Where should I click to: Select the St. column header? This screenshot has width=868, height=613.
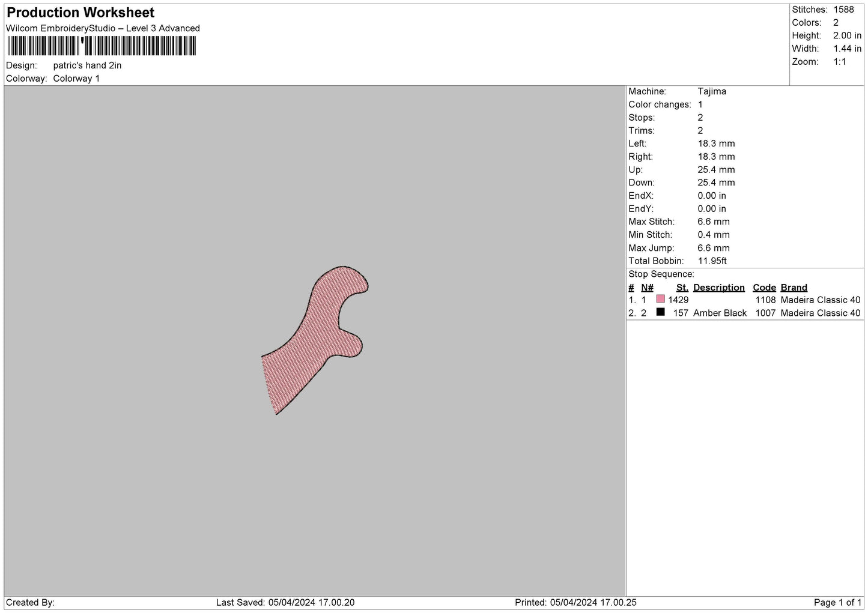[682, 288]
